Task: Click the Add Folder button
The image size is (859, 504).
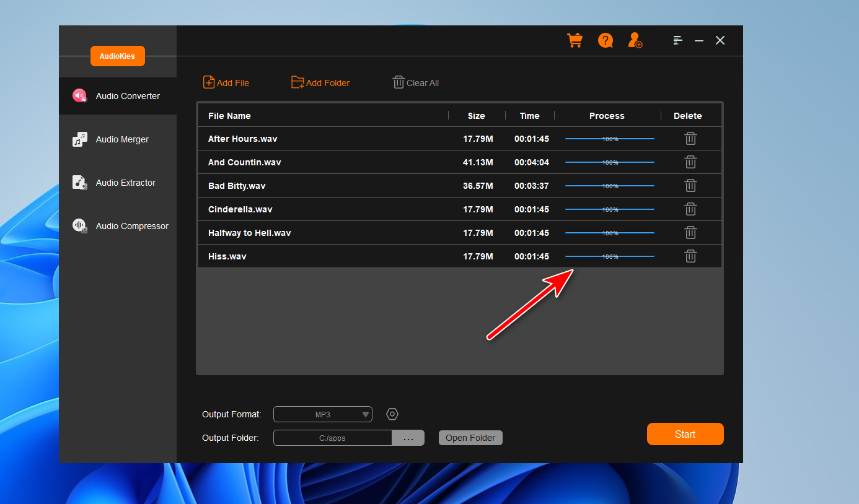Action: coord(320,82)
